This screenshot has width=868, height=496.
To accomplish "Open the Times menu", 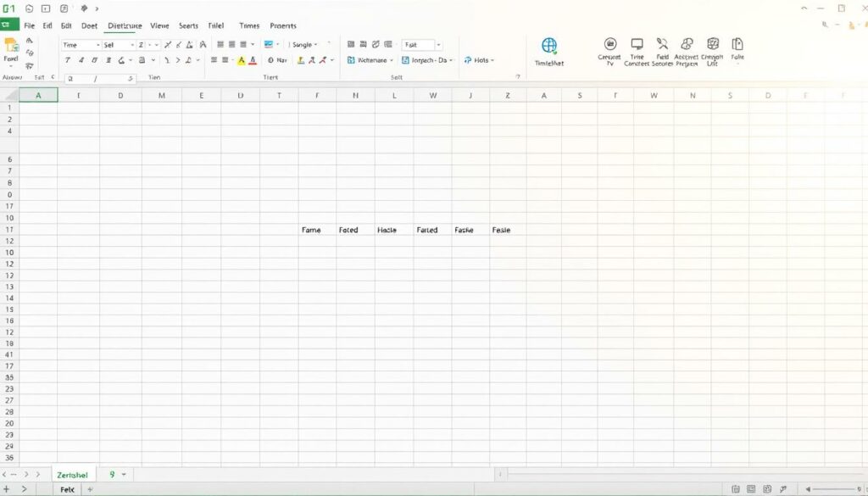I will click(x=249, y=25).
